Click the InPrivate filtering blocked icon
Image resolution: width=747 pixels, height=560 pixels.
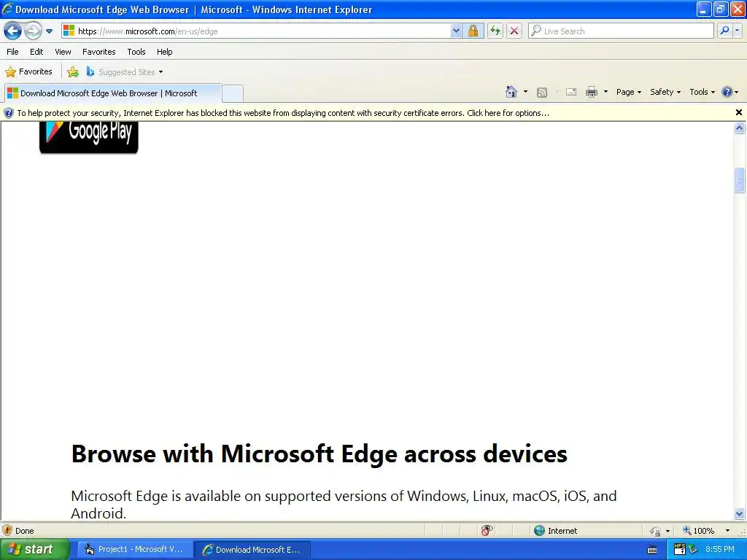tap(487, 531)
